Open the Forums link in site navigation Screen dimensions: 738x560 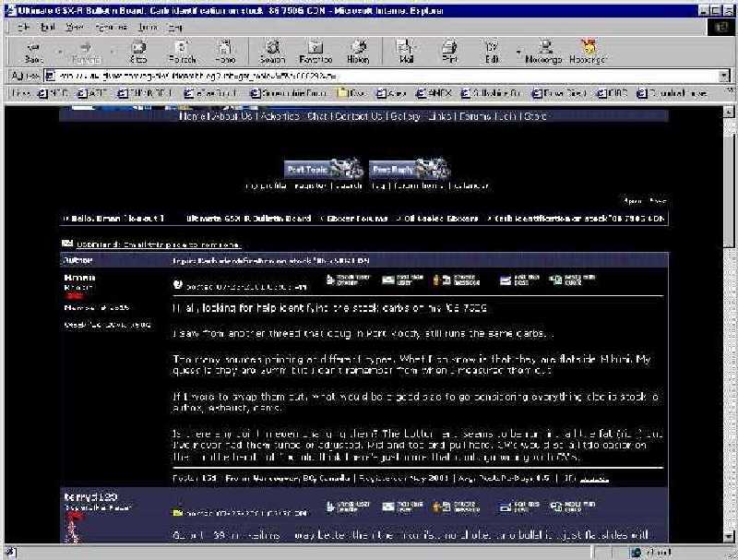point(475,116)
